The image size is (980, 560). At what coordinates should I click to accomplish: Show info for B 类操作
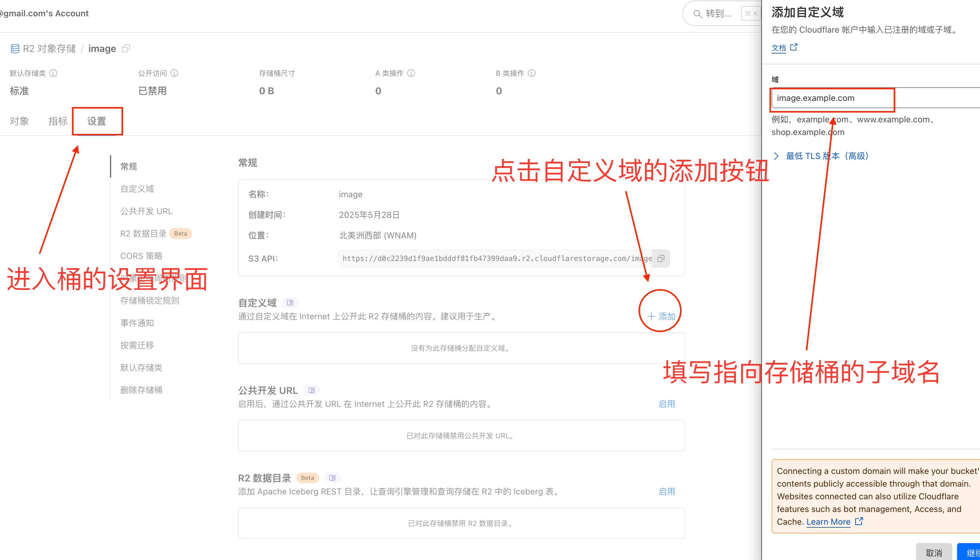coord(532,73)
